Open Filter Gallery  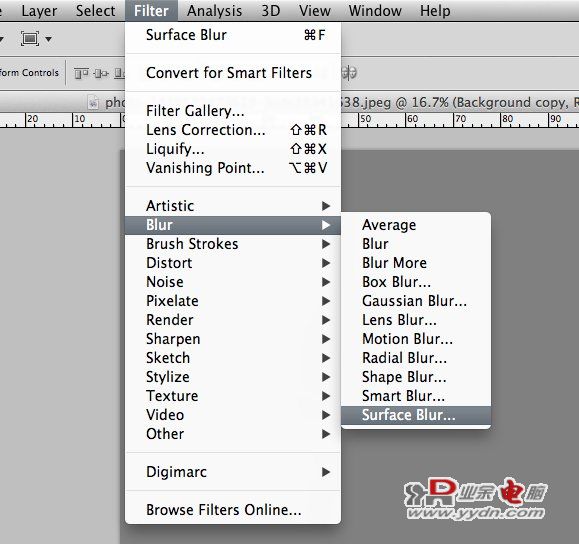233,111
